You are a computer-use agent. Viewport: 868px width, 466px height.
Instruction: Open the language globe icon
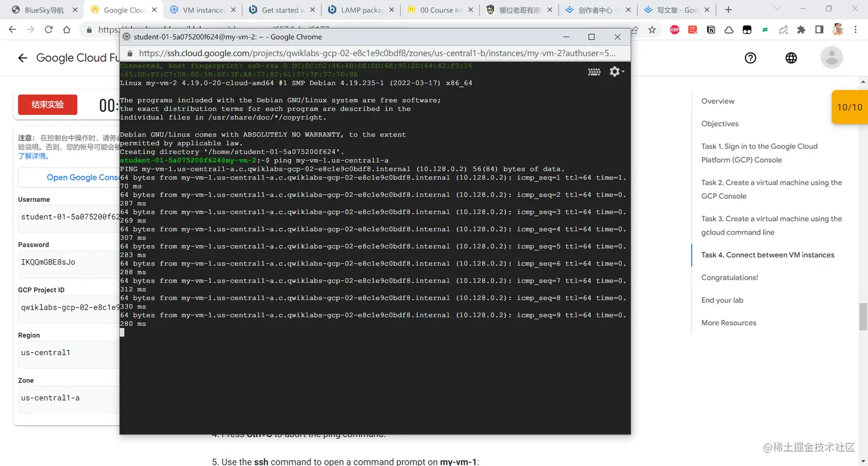(791, 57)
